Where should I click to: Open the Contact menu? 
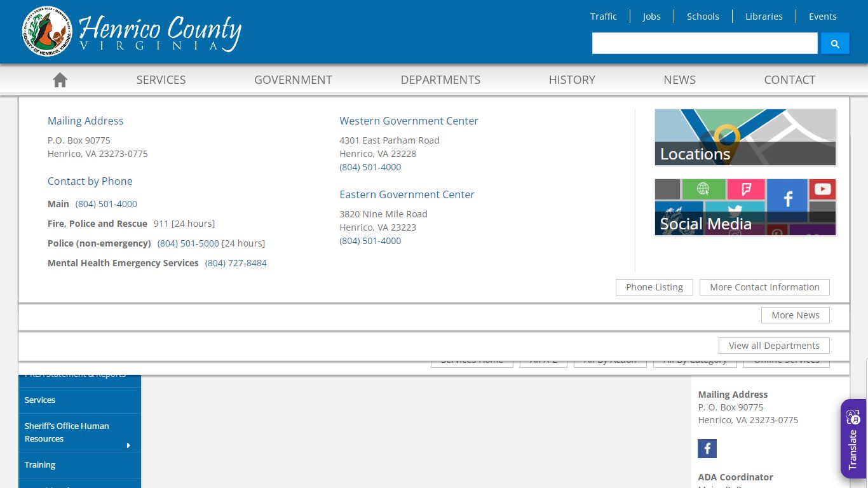click(x=789, y=79)
